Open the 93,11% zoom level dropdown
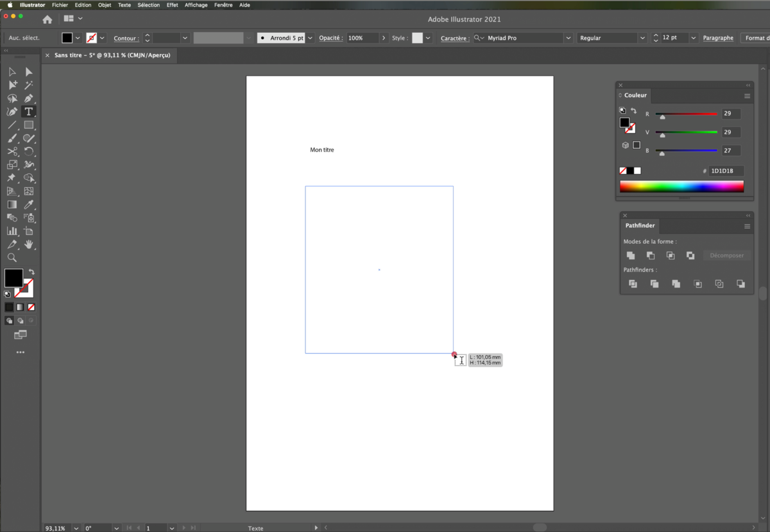This screenshot has height=532, width=770. 76,528
